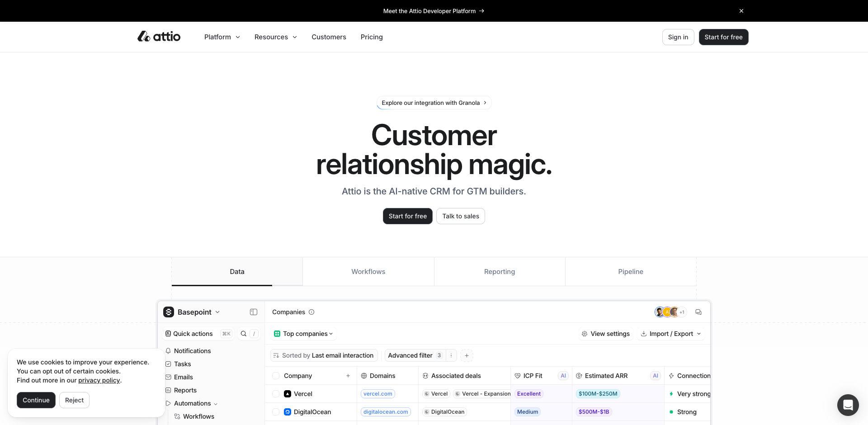Screen dimensions: 868x425
Task: Reject cookies on the cookie notice
Action: pos(74,400)
